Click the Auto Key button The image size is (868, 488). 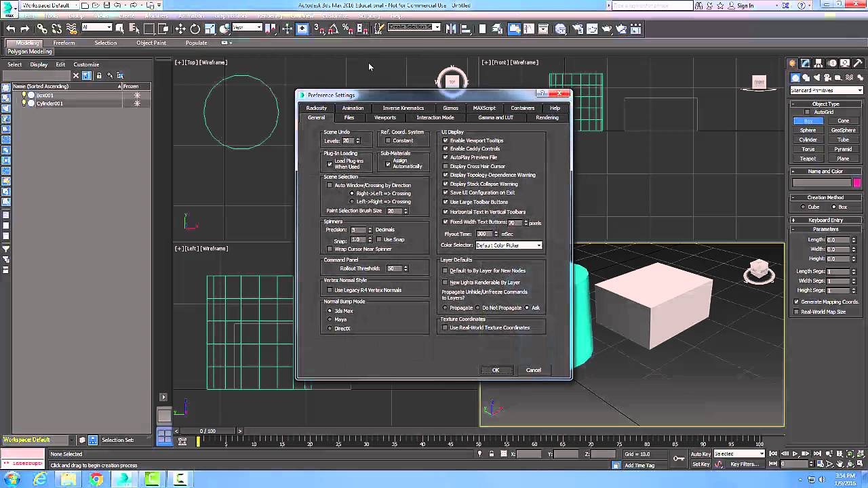[x=701, y=453]
